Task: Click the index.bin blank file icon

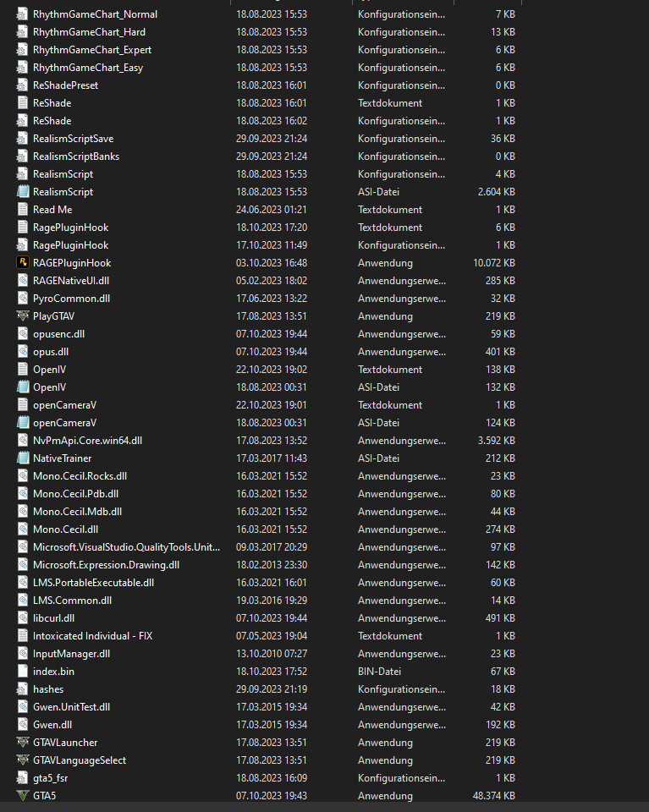Action: click(x=22, y=671)
